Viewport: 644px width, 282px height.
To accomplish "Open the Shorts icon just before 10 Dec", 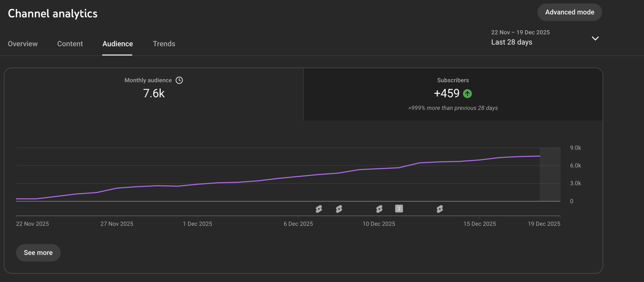I will (x=379, y=209).
